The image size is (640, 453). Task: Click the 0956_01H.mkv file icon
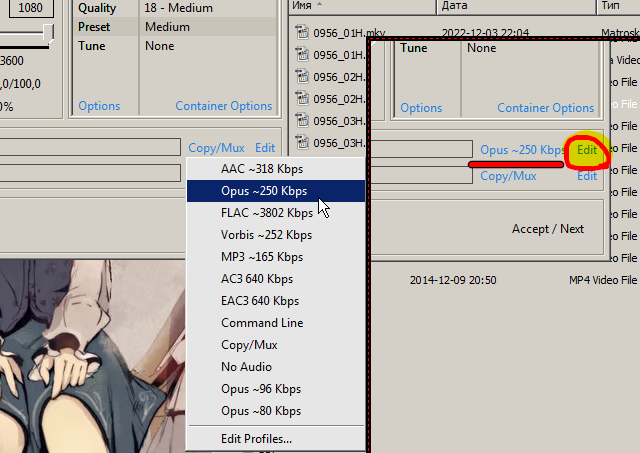tap(302, 32)
